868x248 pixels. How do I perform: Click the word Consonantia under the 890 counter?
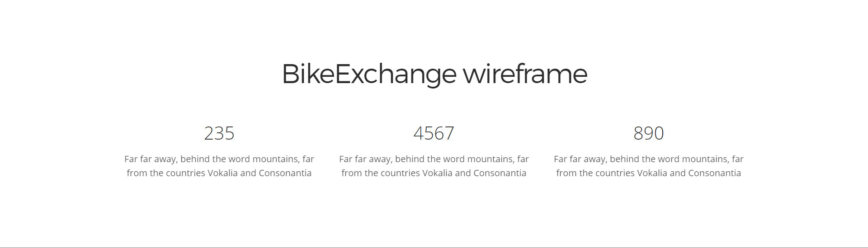tap(715, 173)
